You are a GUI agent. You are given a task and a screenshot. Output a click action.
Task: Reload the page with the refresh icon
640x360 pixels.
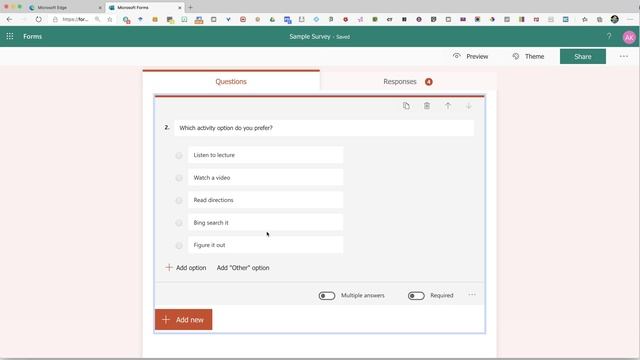[x=38, y=19]
